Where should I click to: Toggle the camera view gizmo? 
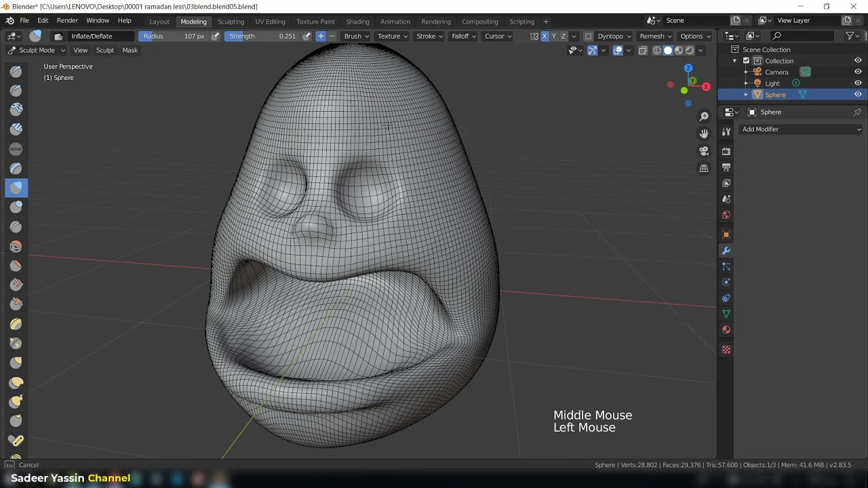[x=704, y=151]
